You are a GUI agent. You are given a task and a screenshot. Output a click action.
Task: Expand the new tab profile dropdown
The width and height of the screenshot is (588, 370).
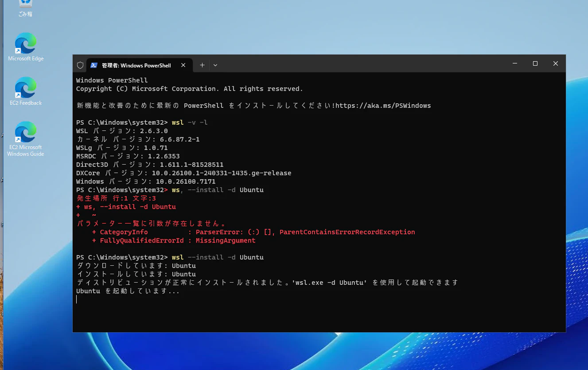click(215, 65)
